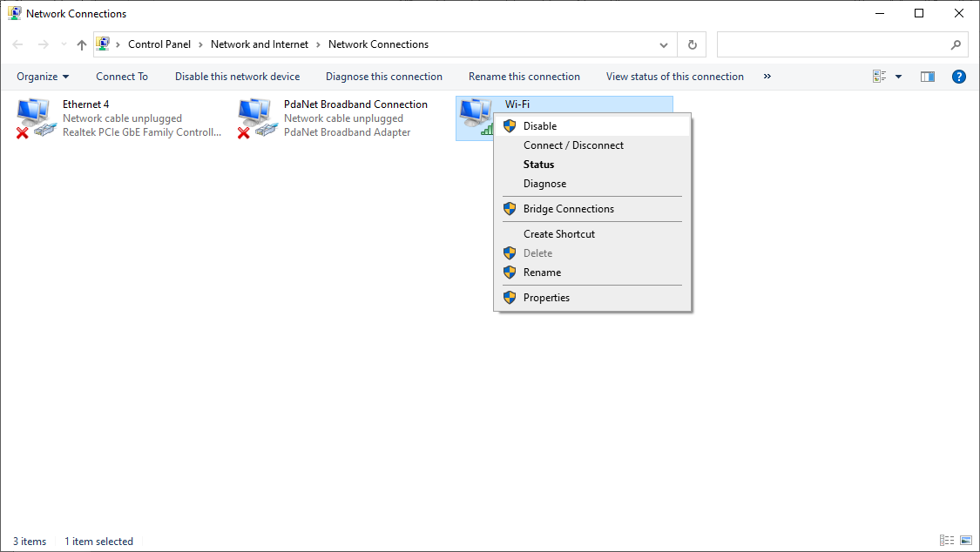Image resolution: width=980 pixels, height=552 pixels.
Task: Expand more view options arrow
Action: [x=899, y=76]
